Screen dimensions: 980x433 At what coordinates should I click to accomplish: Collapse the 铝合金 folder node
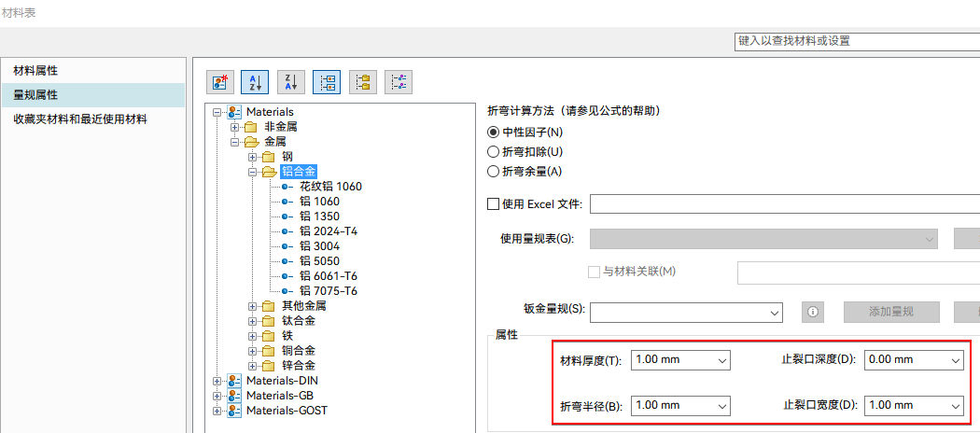(x=253, y=172)
